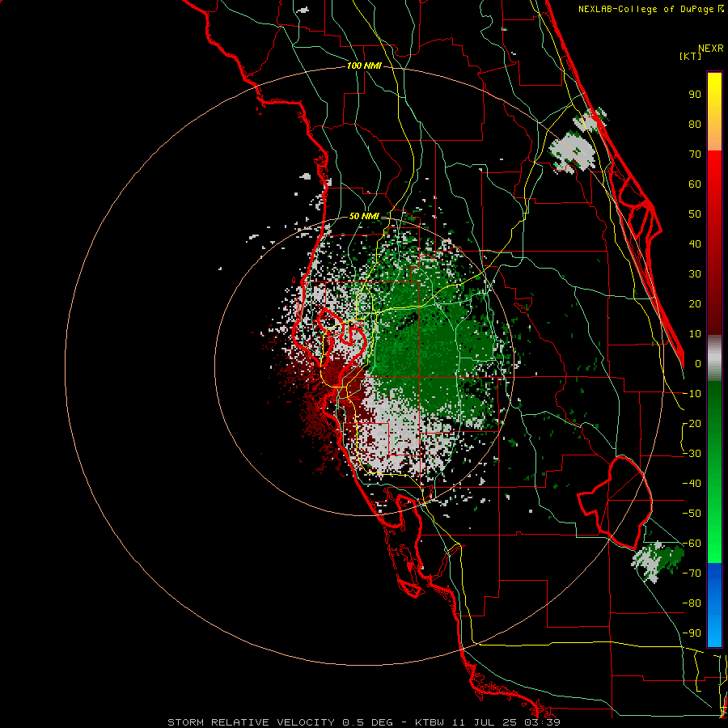Click the -60 value on velocity scale
Image resolution: width=728 pixels, height=728 pixels.
pos(692,544)
